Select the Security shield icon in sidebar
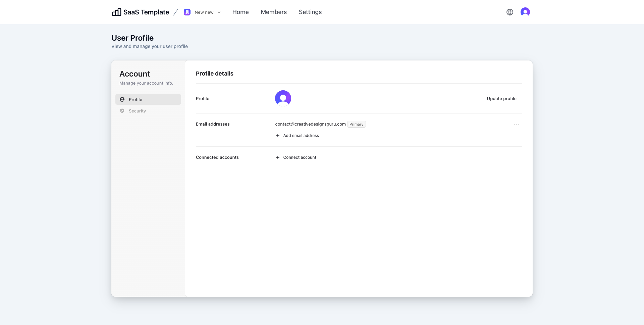The image size is (644, 325). (x=122, y=111)
